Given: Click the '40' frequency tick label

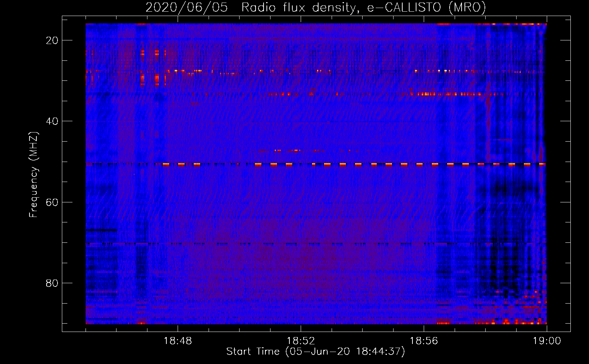Looking at the screenshot, I should pyautogui.click(x=52, y=121).
